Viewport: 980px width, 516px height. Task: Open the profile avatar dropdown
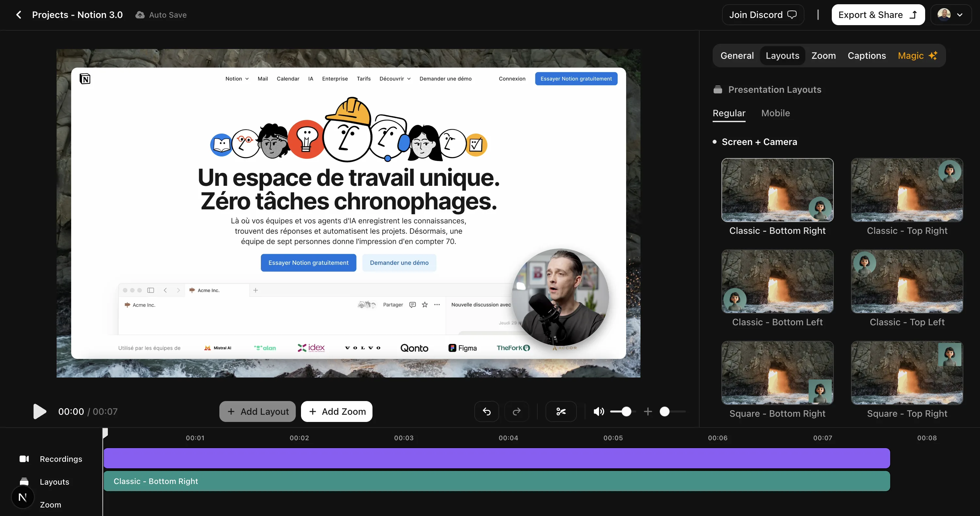951,14
